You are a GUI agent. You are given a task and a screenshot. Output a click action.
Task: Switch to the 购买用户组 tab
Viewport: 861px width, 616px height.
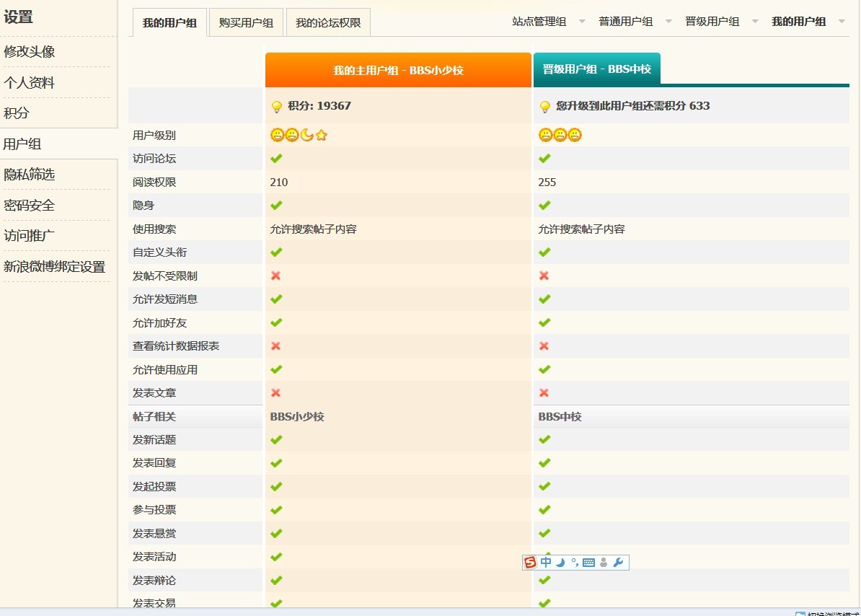tap(246, 23)
